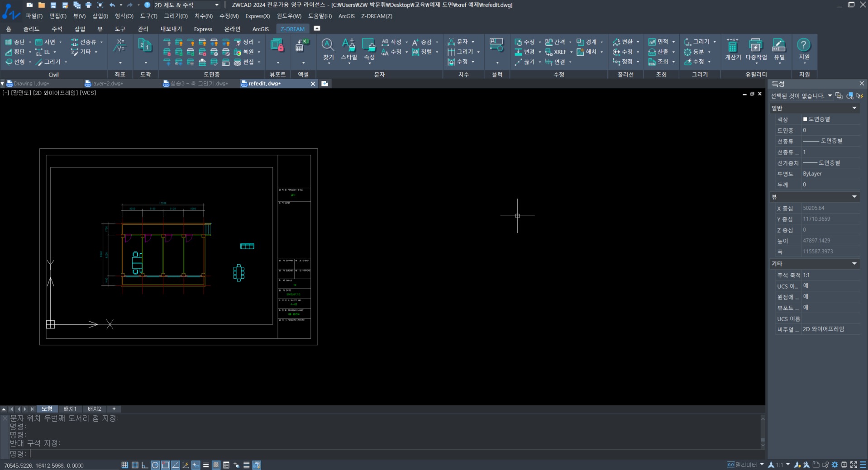Click the 색상 도면층별 color swatch
Image resolution: width=868 pixels, height=470 pixels.
805,119
